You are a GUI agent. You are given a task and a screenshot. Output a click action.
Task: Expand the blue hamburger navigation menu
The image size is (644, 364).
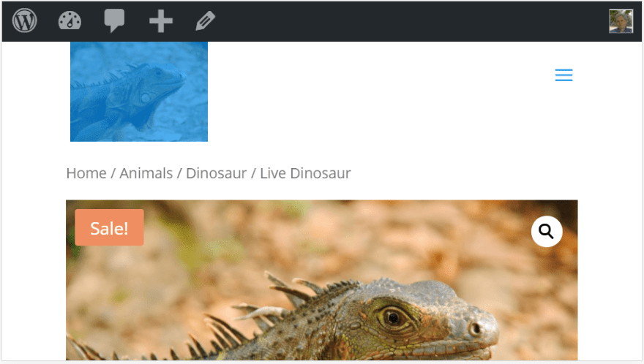[563, 75]
